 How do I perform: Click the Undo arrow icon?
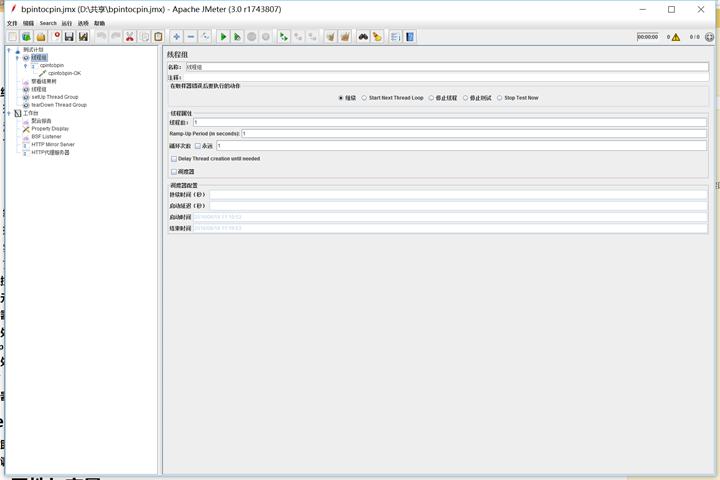click(101, 37)
